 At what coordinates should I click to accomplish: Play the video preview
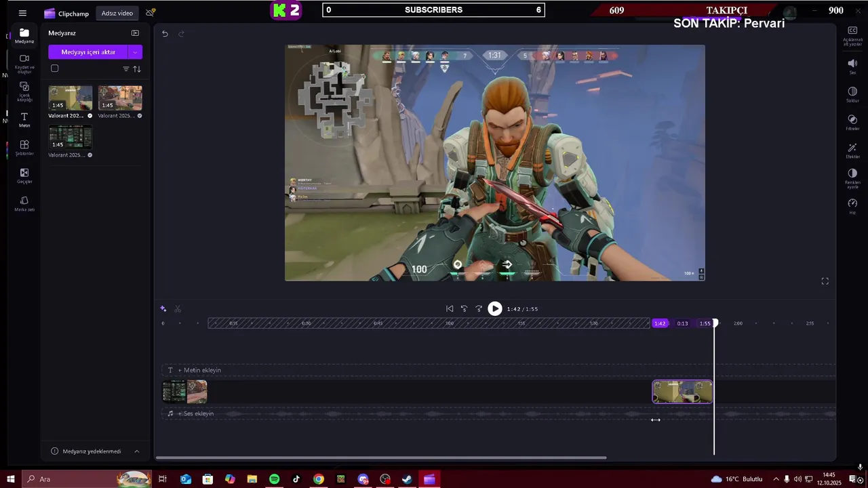coord(495,308)
